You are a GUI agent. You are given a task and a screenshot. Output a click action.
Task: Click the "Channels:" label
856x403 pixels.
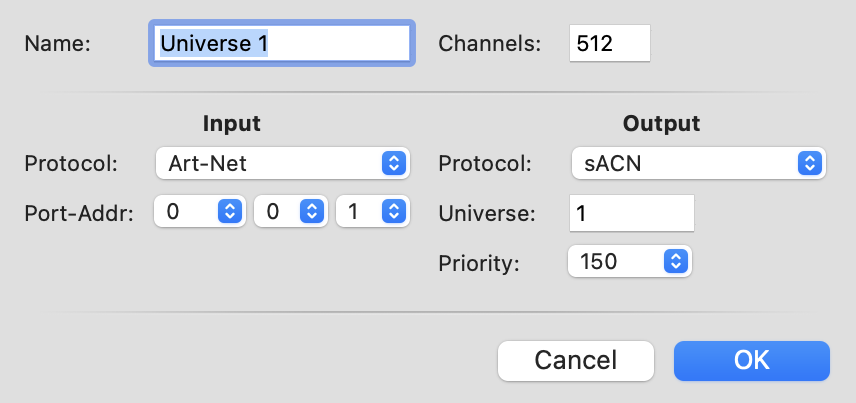pos(490,44)
